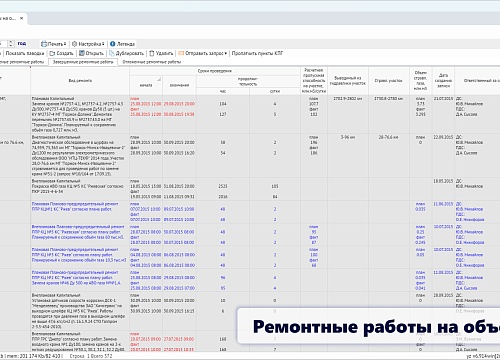The height and width of the screenshot is (360, 500).
Task: Switch to the Отложенные ремонтные работы tab
Action: pos(152,62)
